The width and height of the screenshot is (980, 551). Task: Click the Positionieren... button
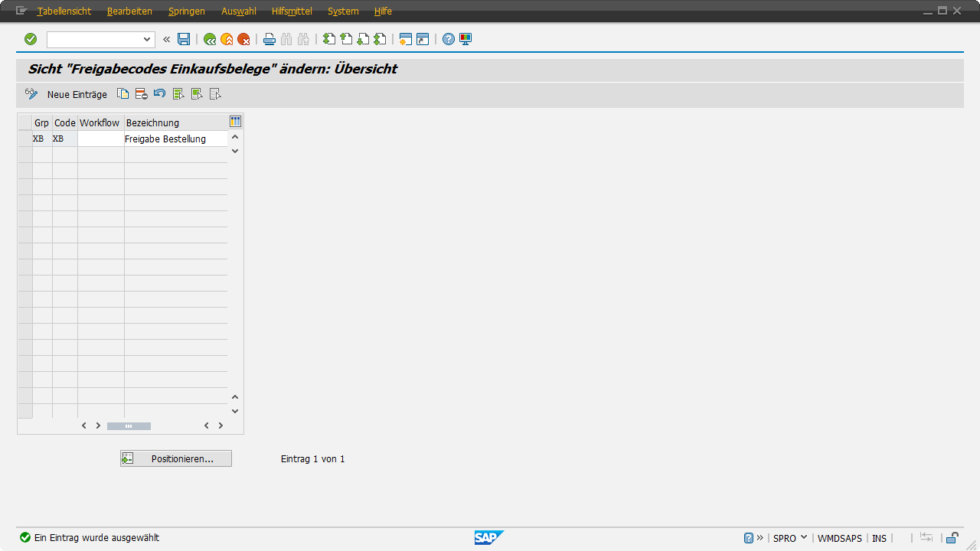[176, 458]
